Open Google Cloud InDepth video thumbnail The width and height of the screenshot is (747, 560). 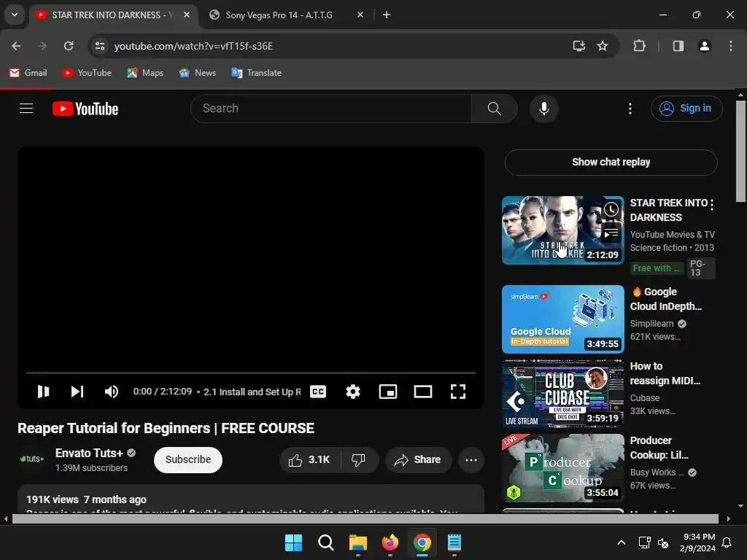pyautogui.click(x=562, y=319)
